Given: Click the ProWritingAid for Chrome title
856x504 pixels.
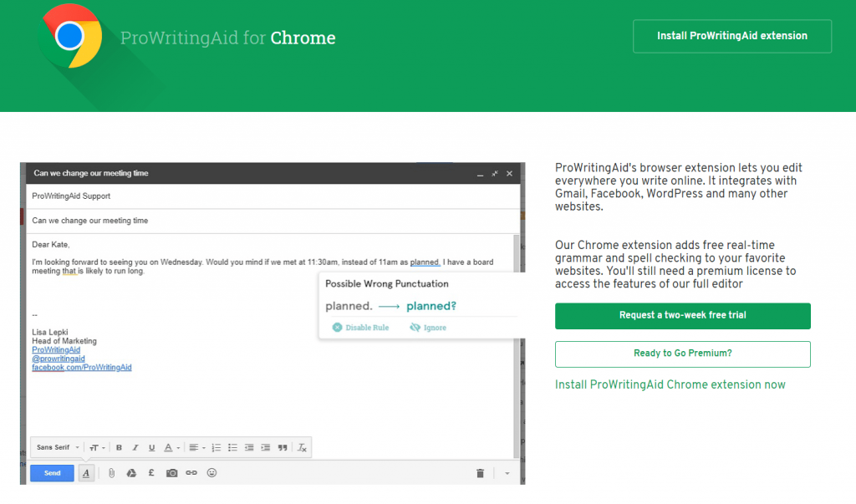Looking at the screenshot, I should [227, 38].
